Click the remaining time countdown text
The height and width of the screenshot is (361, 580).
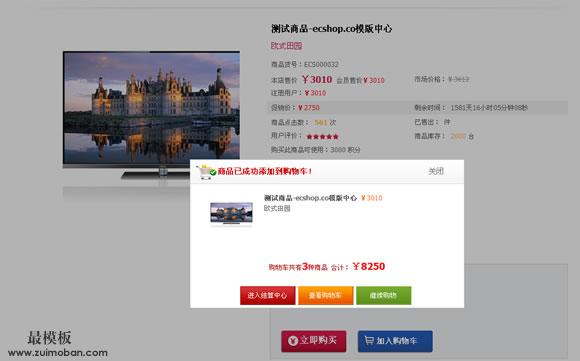point(489,108)
